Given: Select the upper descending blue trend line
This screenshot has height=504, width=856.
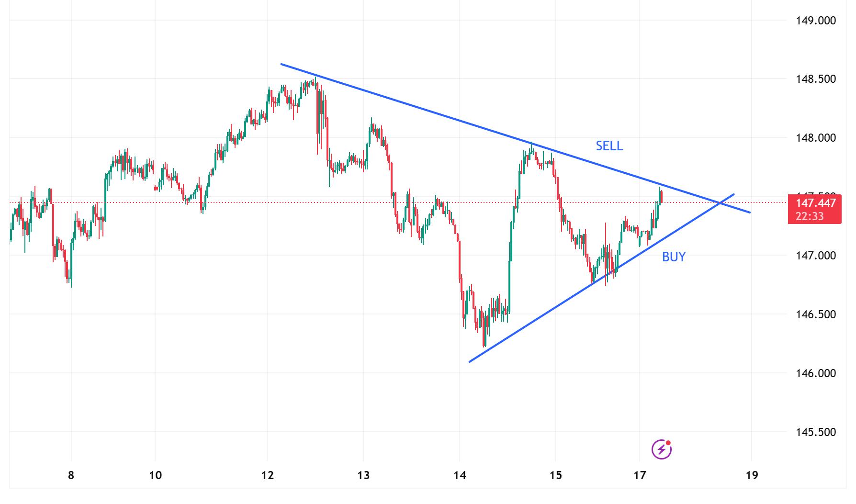Looking at the screenshot, I should point(431,112).
